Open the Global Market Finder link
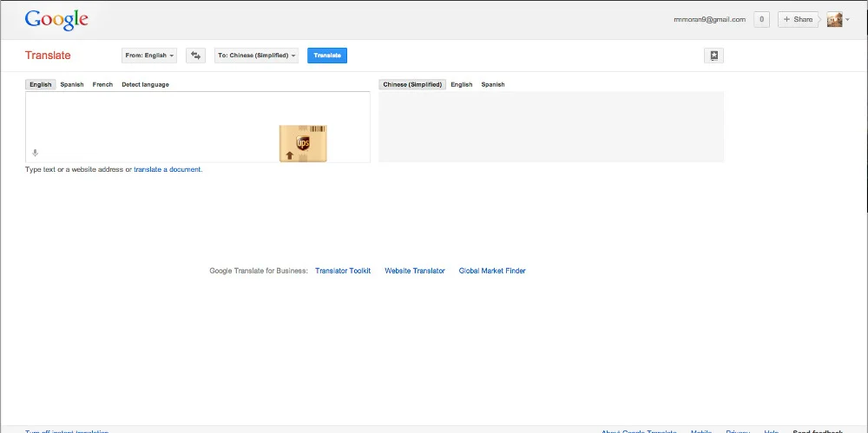Image resolution: width=868 pixels, height=433 pixels. tap(492, 271)
